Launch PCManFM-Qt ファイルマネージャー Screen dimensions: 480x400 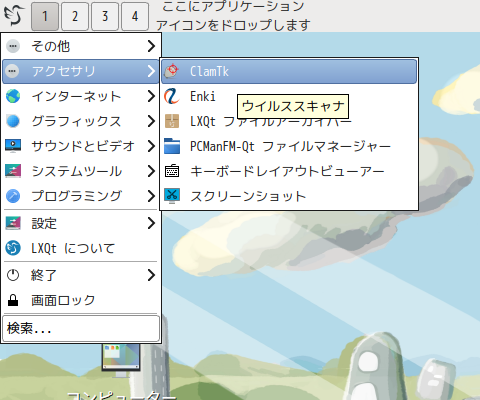point(289,146)
